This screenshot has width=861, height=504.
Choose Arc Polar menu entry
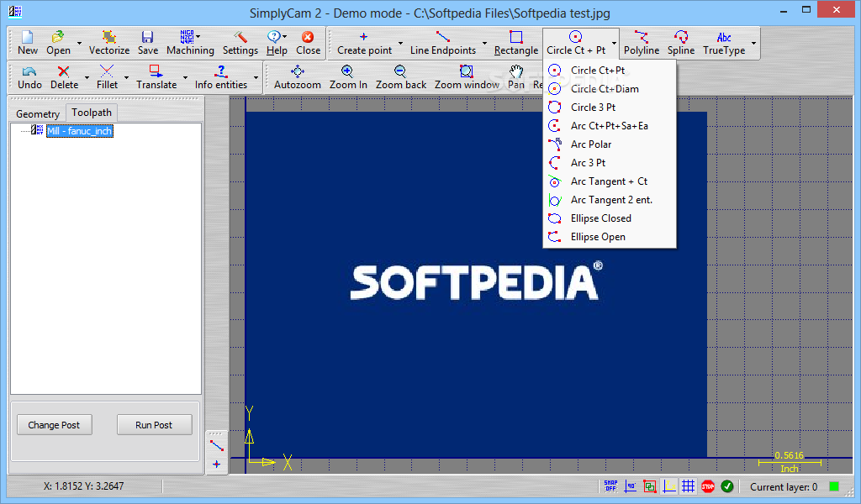[x=609, y=144]
